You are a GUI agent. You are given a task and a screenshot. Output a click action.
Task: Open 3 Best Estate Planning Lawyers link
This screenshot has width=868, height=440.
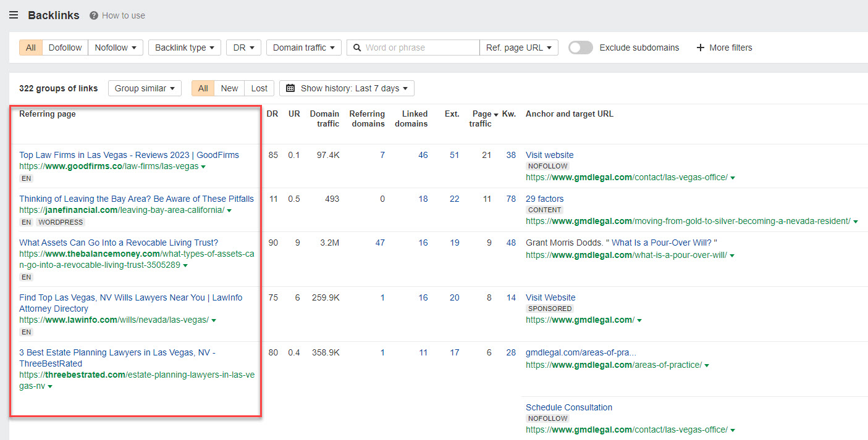click(x=117, y=358)
